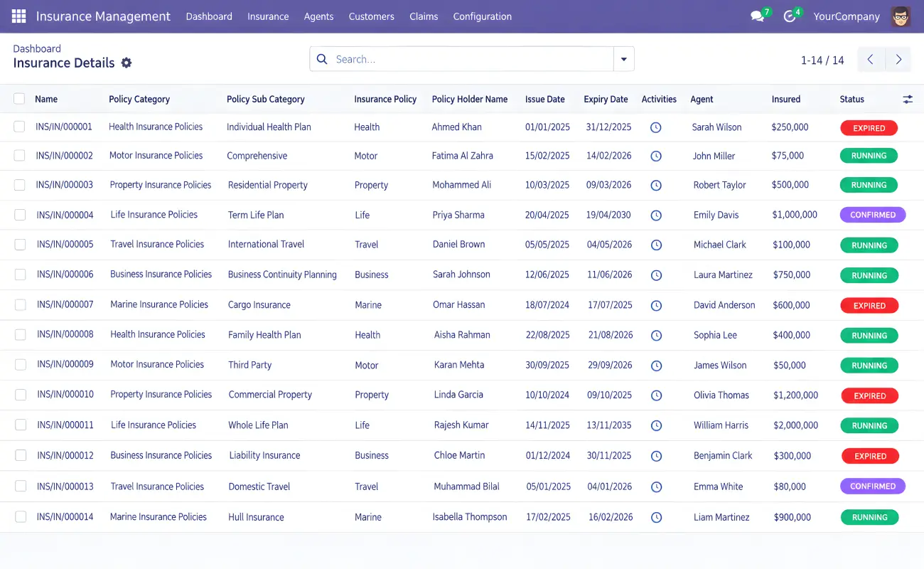Select checkbox for INS/IN/000003

20,185
